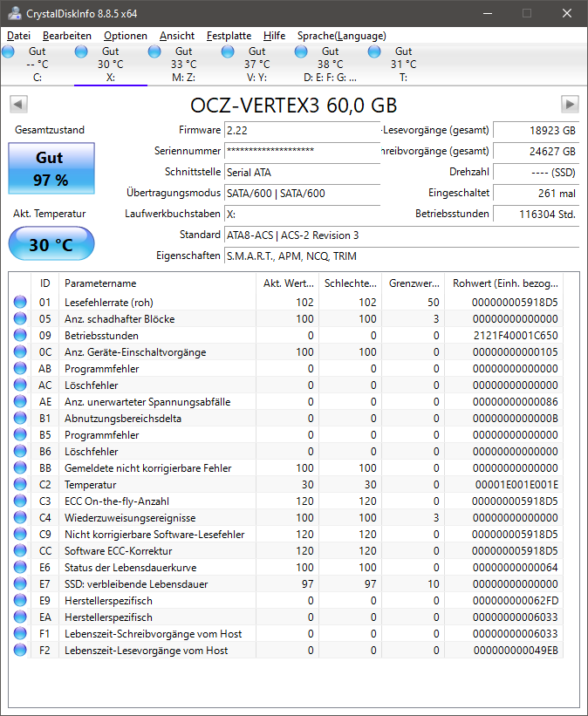Click status icon for 01 Lesefehlerrate

(x=20, y=302)
